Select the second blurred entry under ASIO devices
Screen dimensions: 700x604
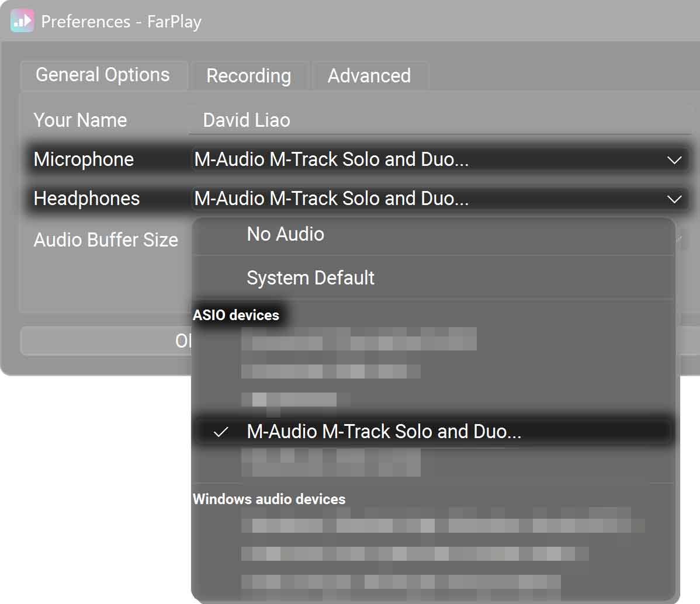pyautogui.click(x=331, y=371)
